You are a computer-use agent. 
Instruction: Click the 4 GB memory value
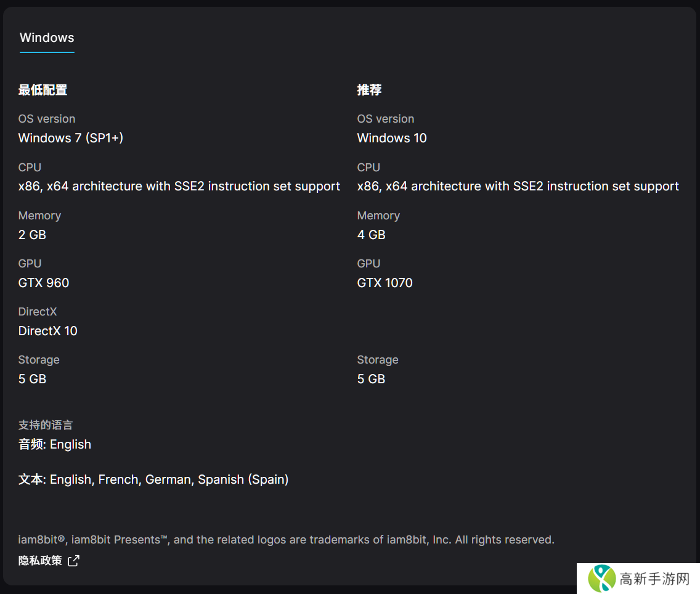pos(371,235)
